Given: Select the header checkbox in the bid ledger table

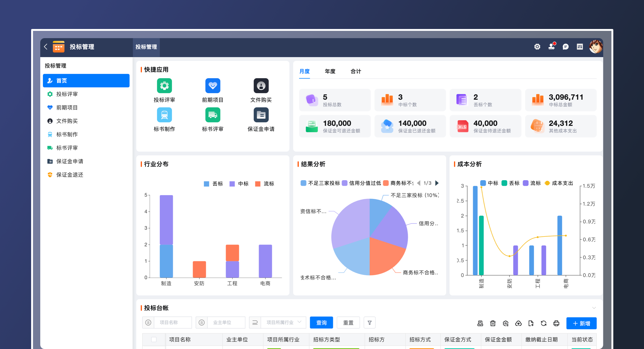Looking at the screenshot, I should click(154, 340).
